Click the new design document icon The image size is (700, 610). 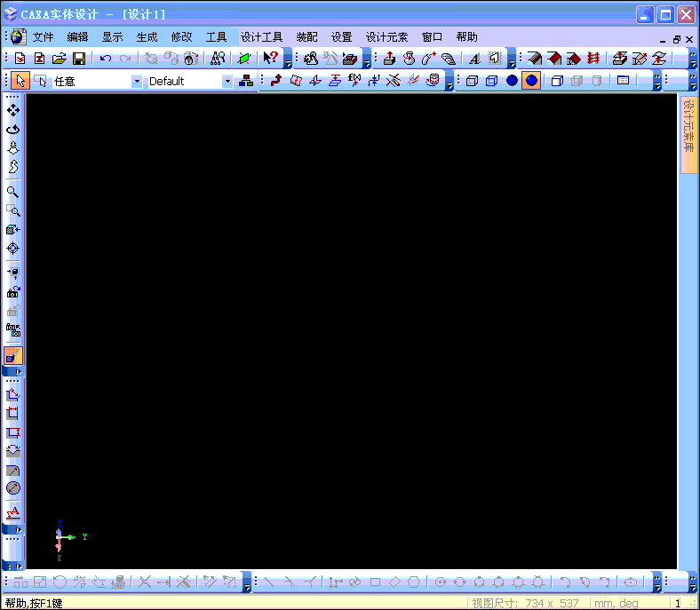(20, 59)
